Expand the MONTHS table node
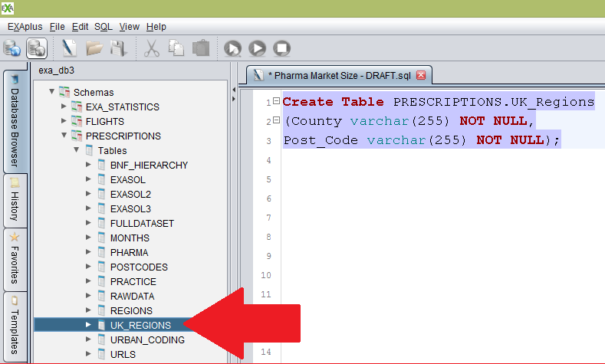Viewport: 605px width, 364px height. [88, 238]
